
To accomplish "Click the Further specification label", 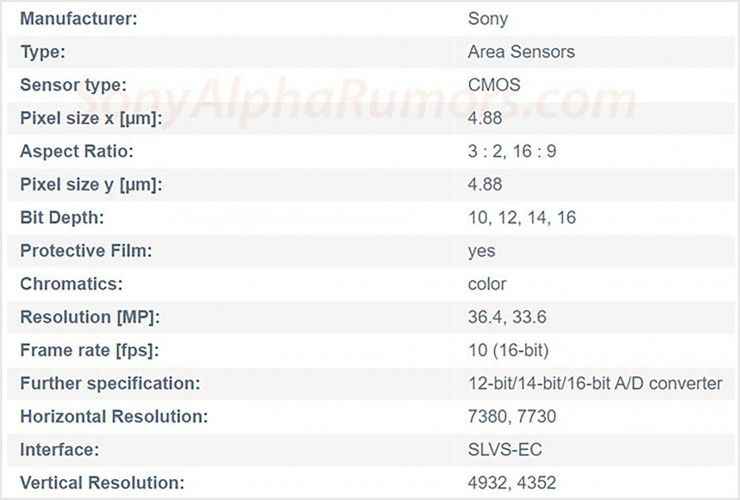I will 110,384.
